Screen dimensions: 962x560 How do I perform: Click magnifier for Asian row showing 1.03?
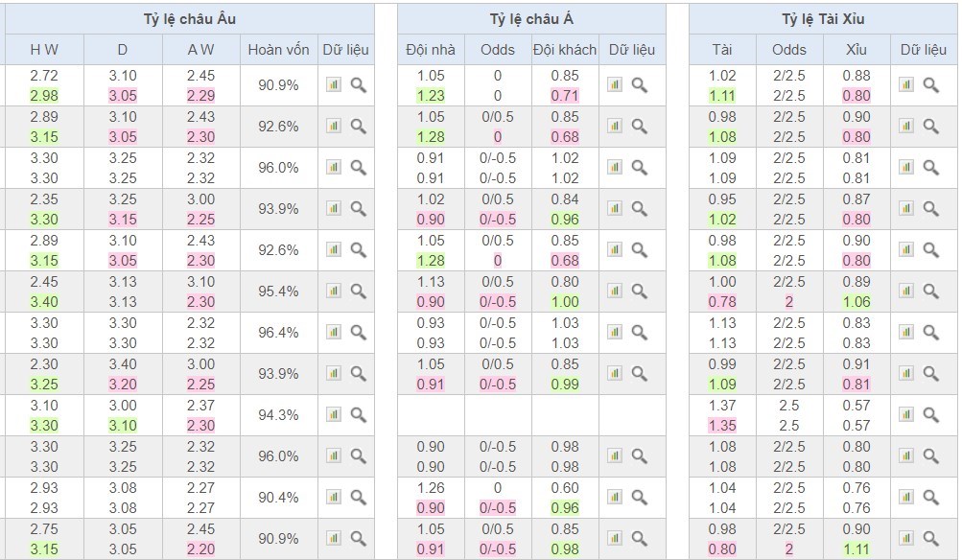pyautogui.click(x=640, y=332)
